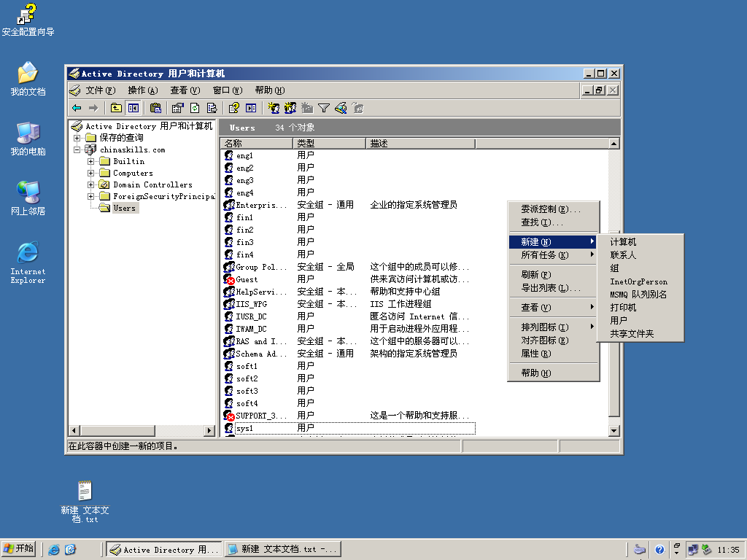Expand the Builtin folder node
This screenshot has width=747, height=560.
click(90, 161)
